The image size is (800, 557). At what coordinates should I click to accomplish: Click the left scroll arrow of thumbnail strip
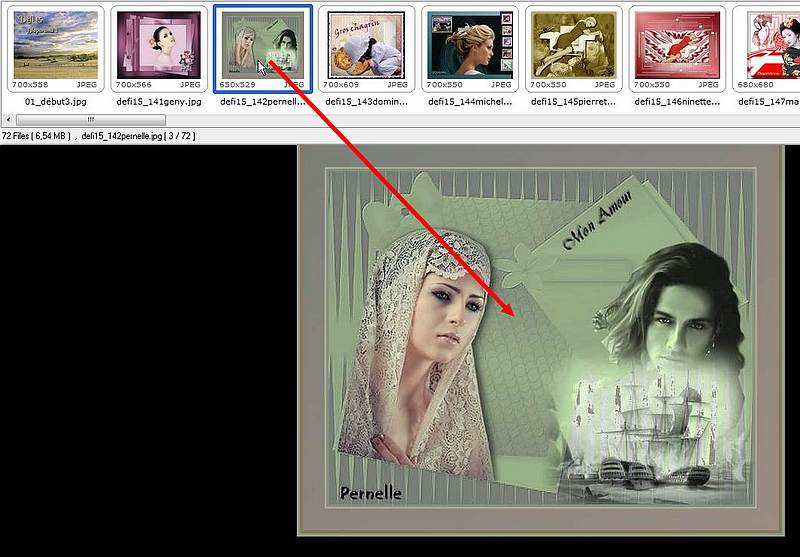click(7, 119)
